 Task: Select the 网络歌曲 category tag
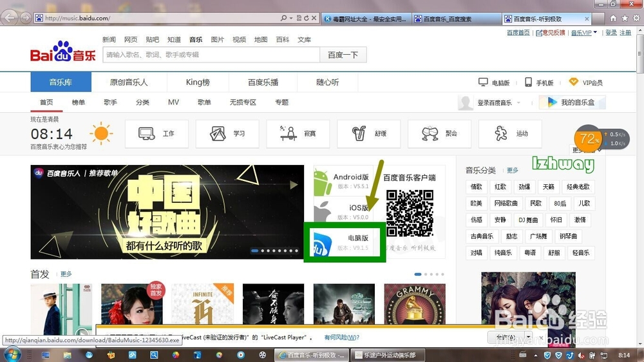pos(506,203)
